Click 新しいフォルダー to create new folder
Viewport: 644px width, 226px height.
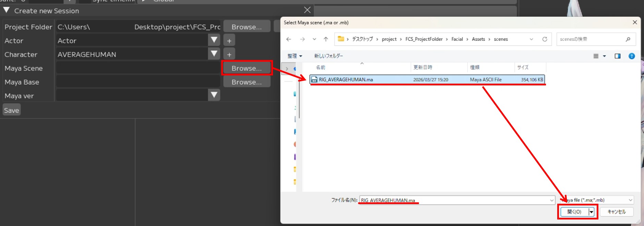[328, 56]
